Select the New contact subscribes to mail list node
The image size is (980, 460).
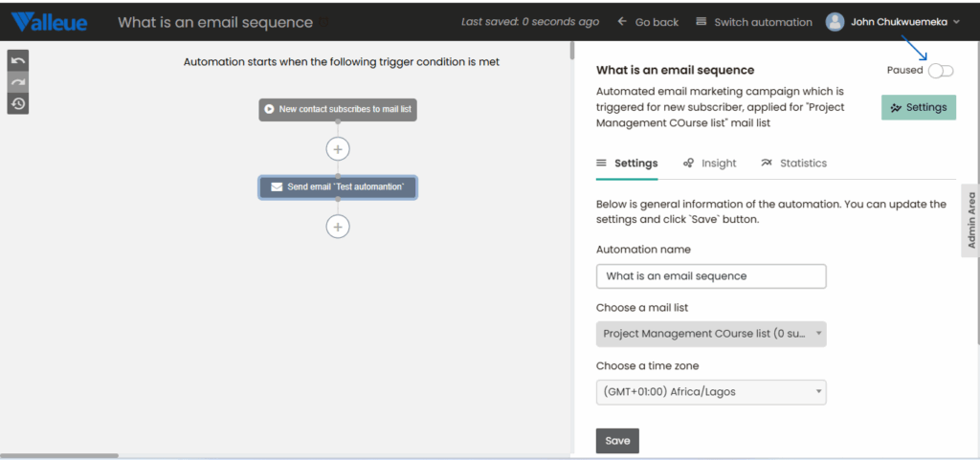338,109
